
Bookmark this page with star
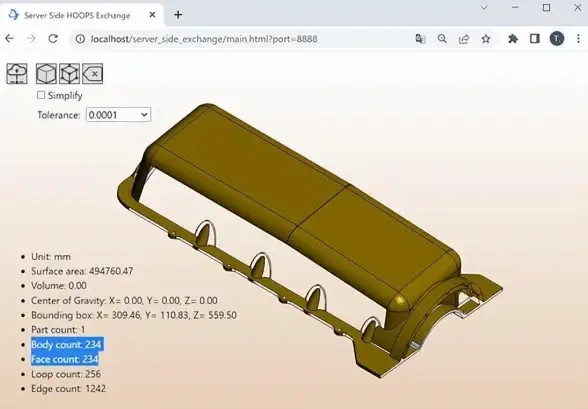[x=486, y=39]
